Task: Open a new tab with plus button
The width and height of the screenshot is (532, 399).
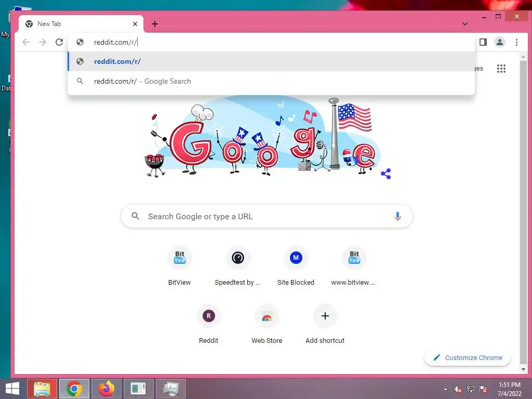Action: (x=155, y=24)
